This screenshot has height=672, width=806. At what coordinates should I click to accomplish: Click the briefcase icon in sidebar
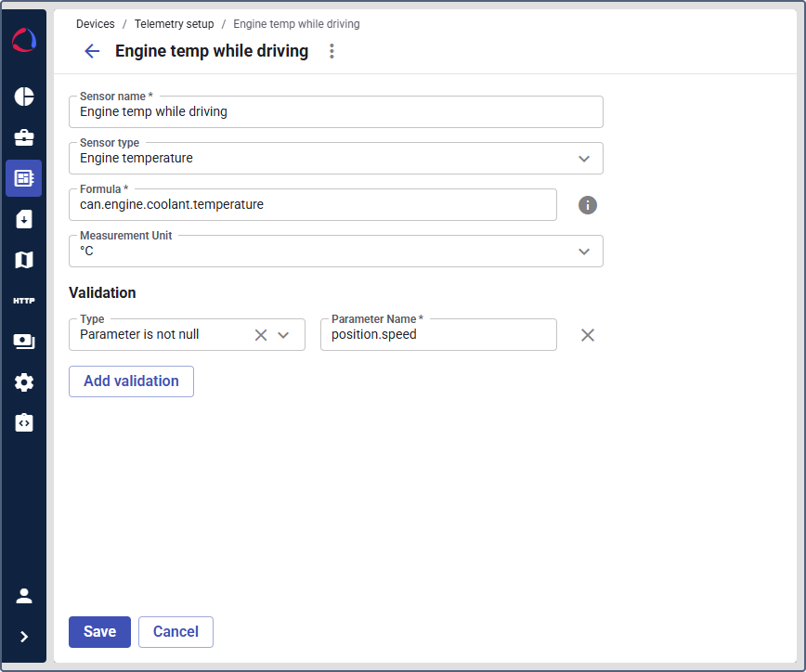24,137
